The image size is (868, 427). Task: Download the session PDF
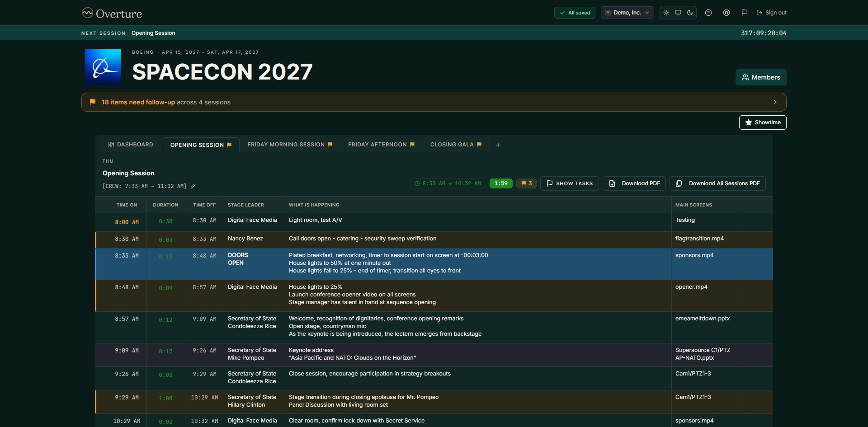(634, 183)
